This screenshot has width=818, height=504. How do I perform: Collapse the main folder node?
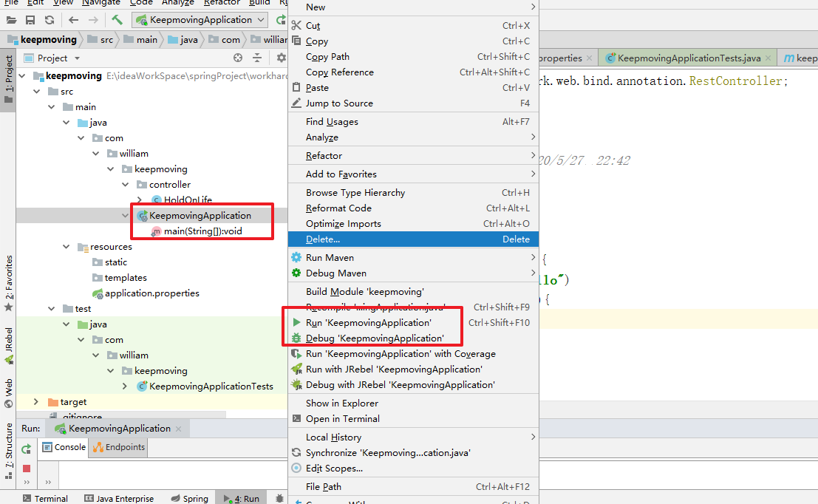pos(51,107)
